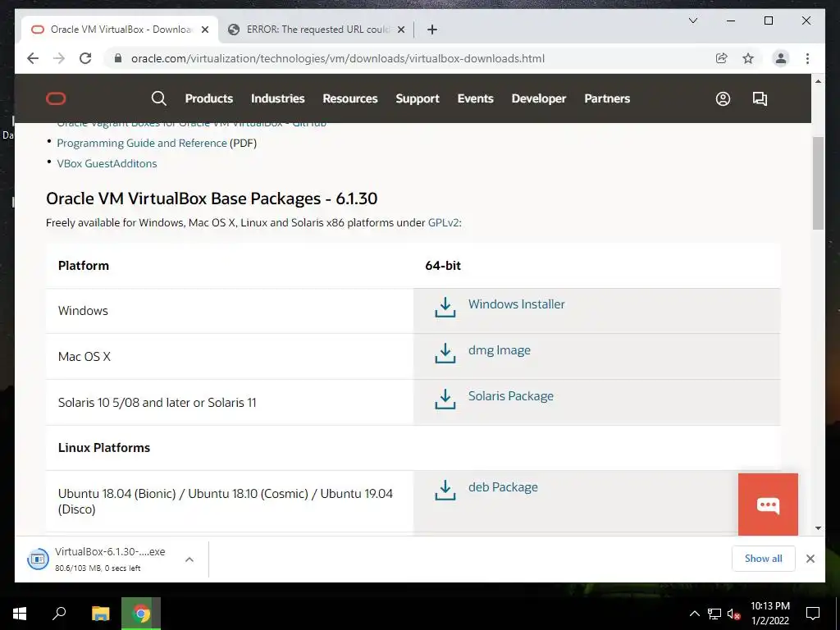Click the Oracle logo in site header

56,98
